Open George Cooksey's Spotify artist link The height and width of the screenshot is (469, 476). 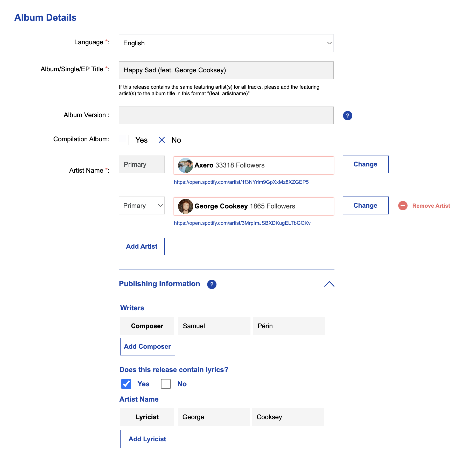tap(242, 223)
